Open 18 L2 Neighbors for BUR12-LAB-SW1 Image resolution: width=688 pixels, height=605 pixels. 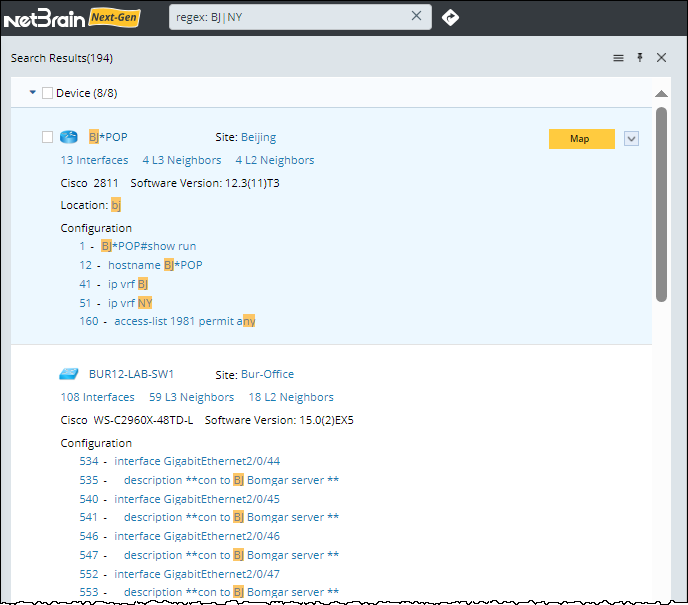tap(290, 397)
